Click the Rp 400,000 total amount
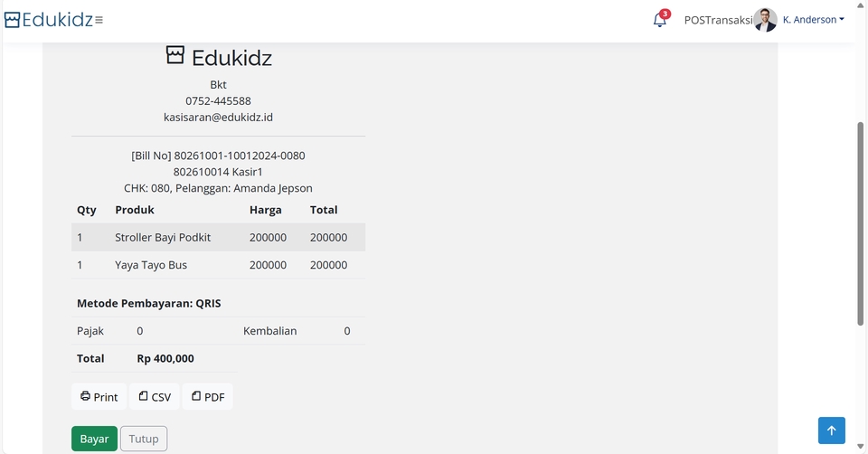868x454 pixels. (165, 359)
